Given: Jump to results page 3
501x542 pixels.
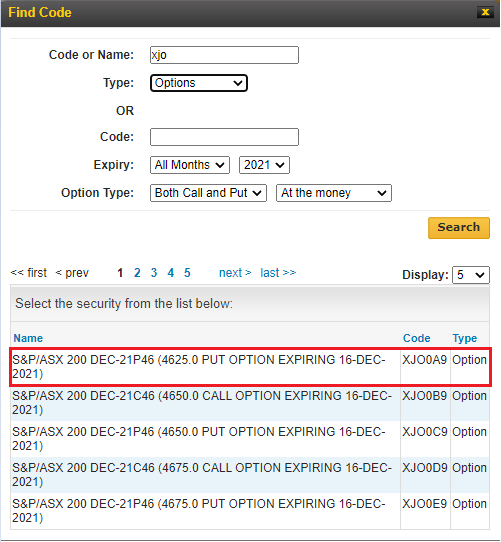Looking at the screenshot, I should tap(154, 273).
